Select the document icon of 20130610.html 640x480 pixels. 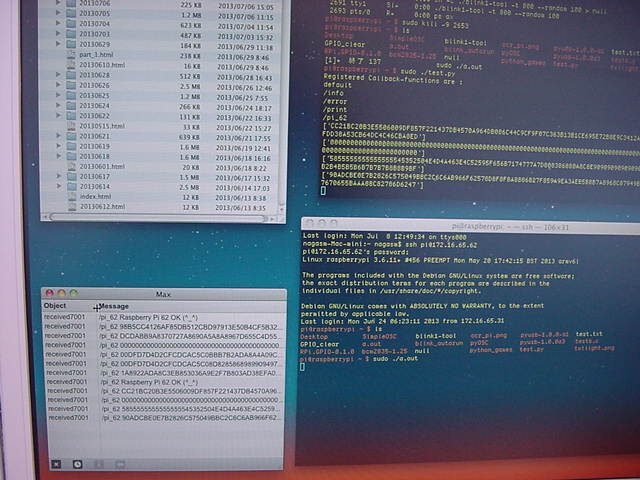tap(71, 64)
